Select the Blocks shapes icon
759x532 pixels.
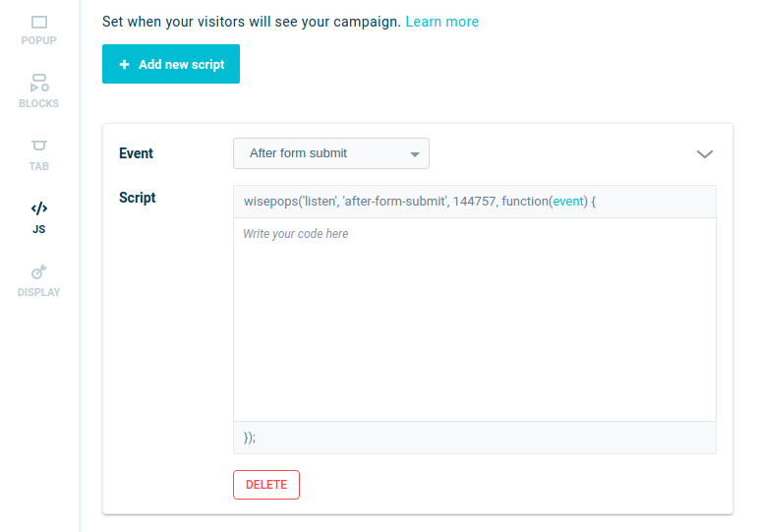pyautogui.click(x=39, y=83)
